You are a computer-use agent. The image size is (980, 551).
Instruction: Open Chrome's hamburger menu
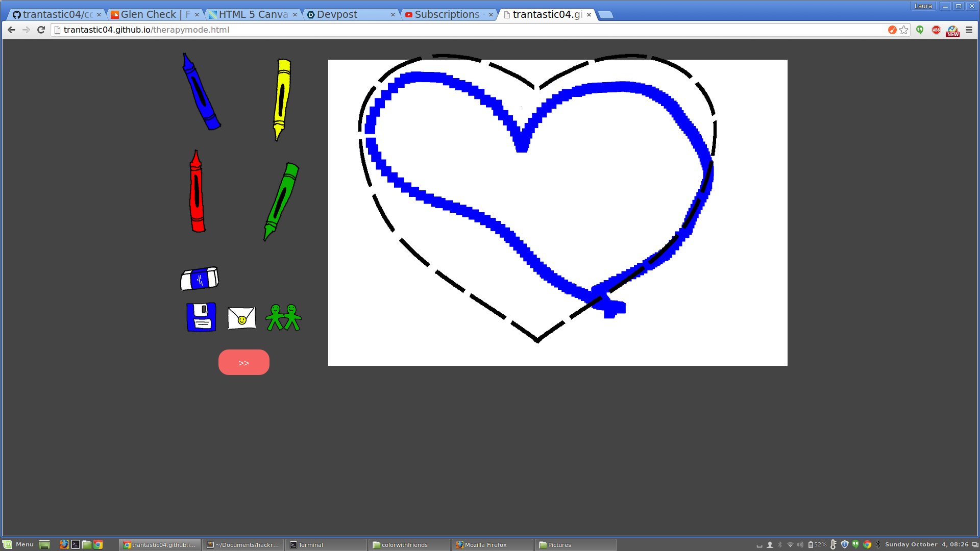(969, 30)
